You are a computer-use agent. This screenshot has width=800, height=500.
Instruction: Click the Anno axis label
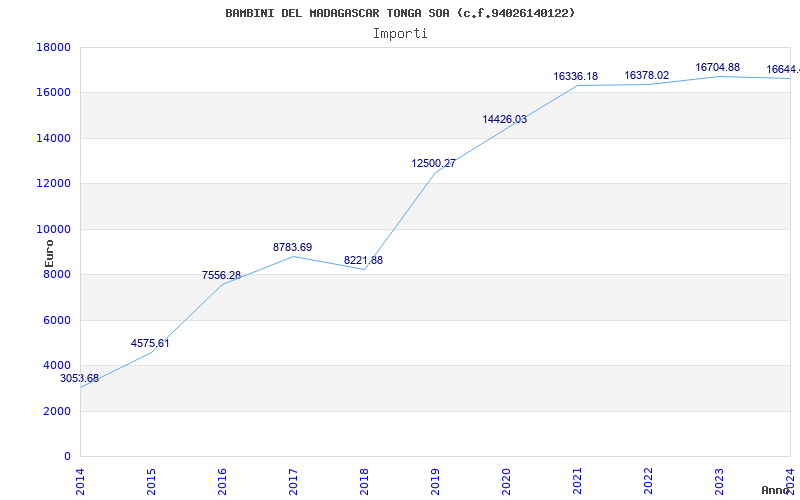coord(776,490)
